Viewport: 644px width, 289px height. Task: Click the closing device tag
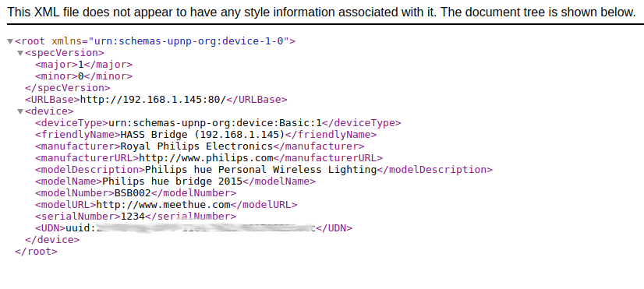(52, 240)
